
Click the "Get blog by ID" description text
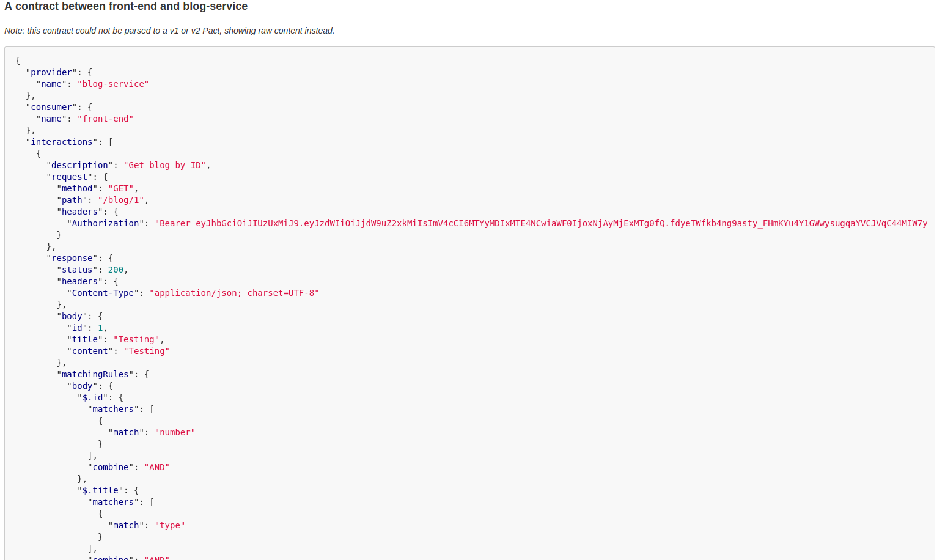coord(165,164)
